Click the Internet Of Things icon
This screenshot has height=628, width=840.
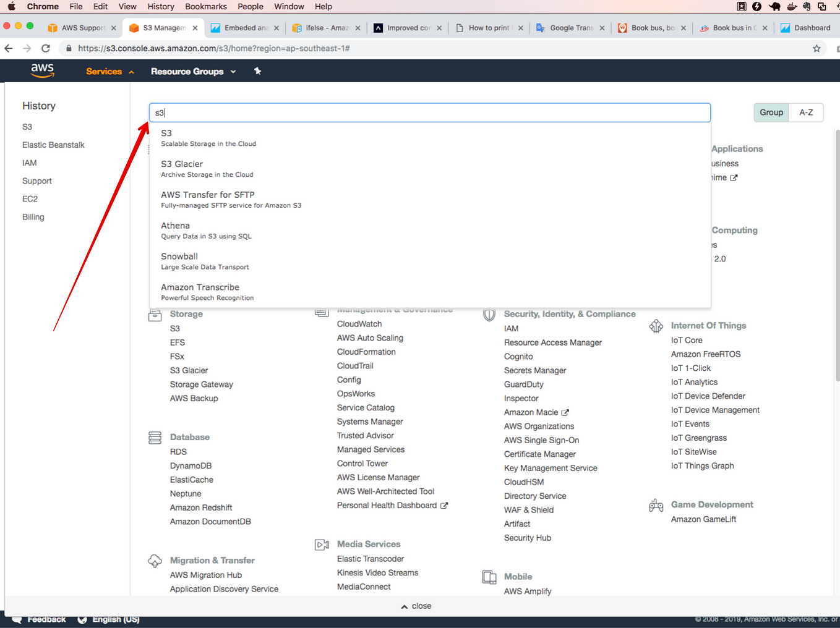[656, 326]
